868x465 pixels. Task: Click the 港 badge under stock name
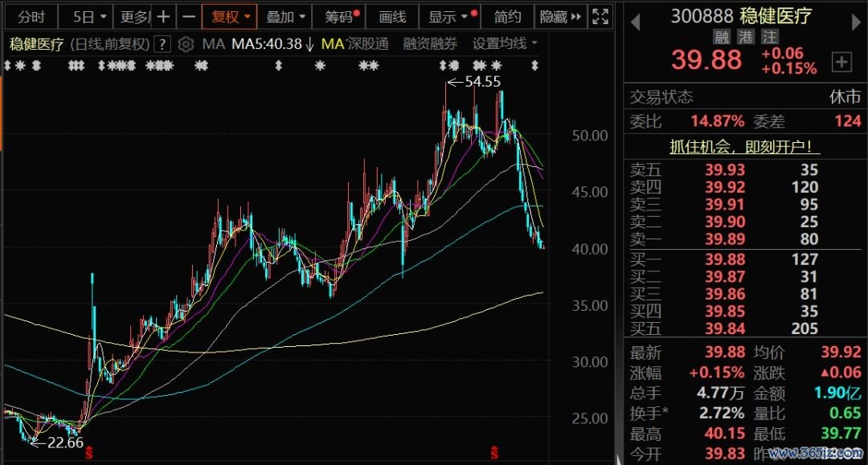point(746,37)
